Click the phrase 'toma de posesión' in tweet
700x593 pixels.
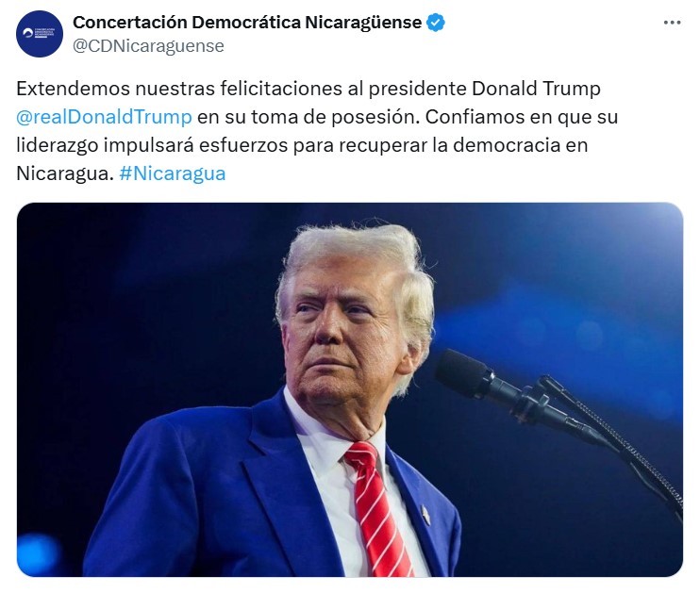[x=334, y=117]
